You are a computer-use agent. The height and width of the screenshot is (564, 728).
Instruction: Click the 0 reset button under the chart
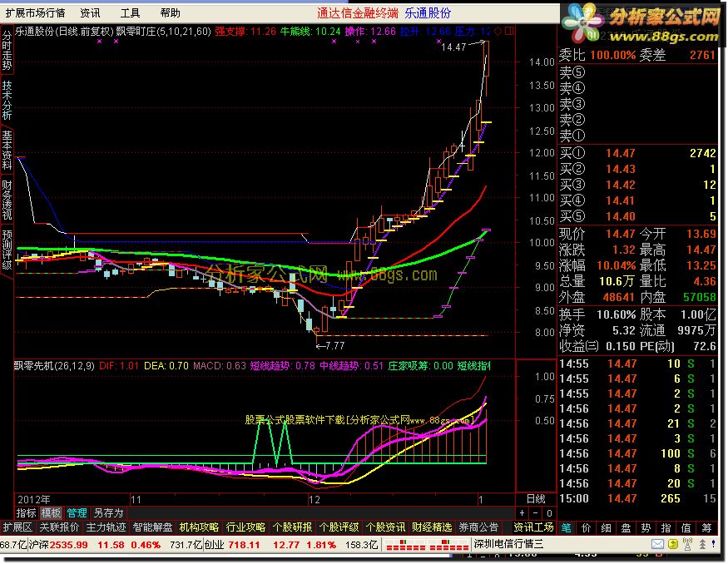pos(549,513)
